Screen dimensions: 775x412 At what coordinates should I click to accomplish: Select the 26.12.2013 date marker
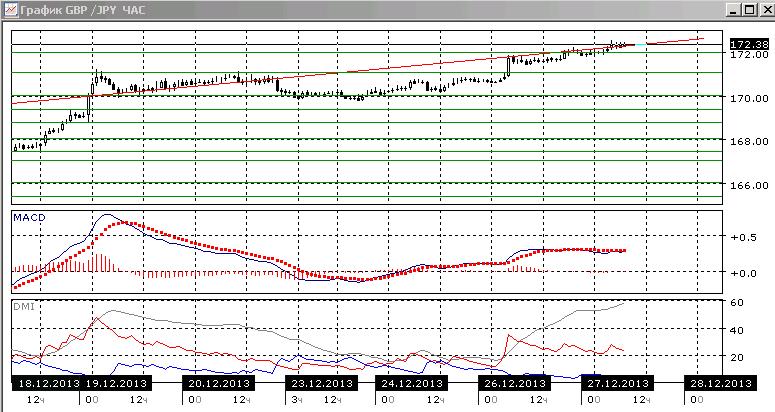coord(514,383)
